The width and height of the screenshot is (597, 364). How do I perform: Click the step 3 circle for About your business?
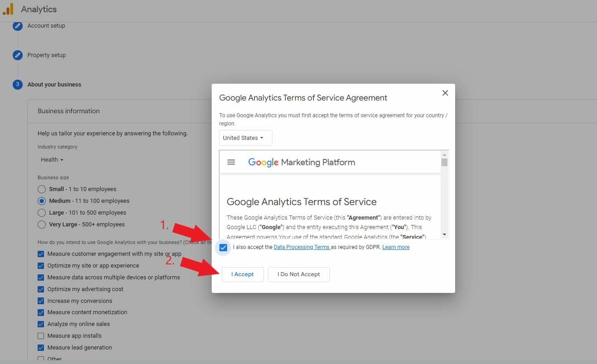[x=17, y=85]
